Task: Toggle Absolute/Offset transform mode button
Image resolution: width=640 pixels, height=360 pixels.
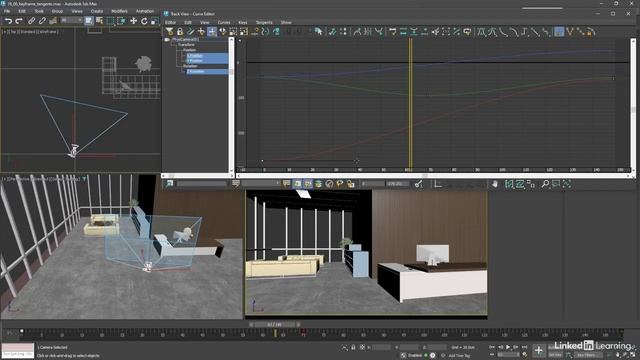Action: point(362,347)
